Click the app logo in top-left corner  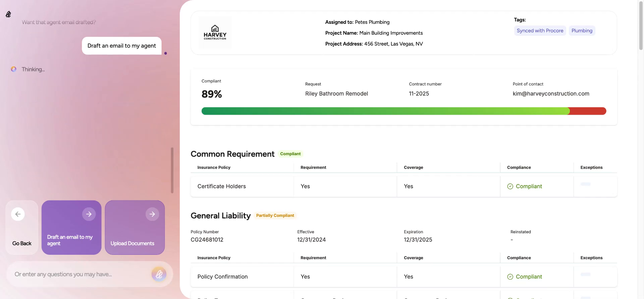(x=8, y=14)
